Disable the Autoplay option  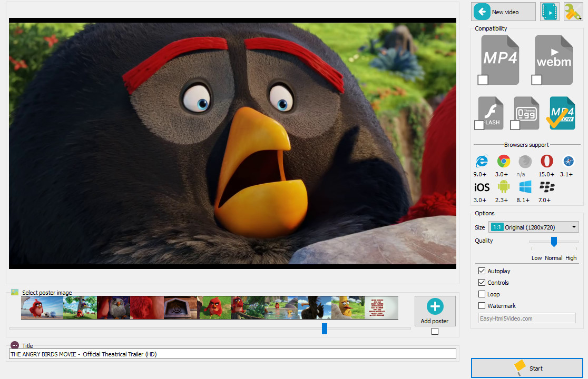pyautogui.click(x=482, y=271)
